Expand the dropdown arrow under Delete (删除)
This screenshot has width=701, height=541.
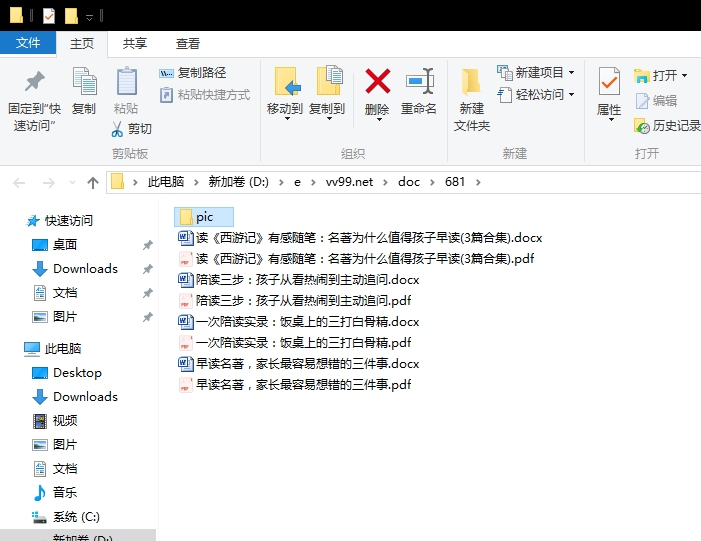pyautogui.click(x=379, y=119)
